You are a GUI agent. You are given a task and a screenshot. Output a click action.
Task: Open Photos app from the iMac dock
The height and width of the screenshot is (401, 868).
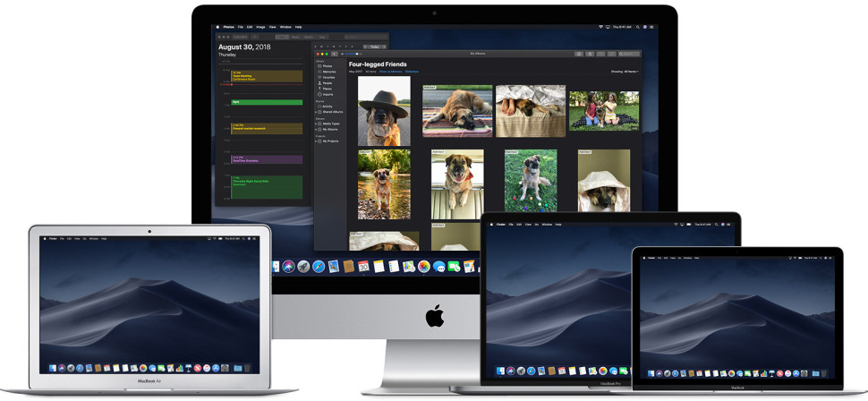click(424, 267)
